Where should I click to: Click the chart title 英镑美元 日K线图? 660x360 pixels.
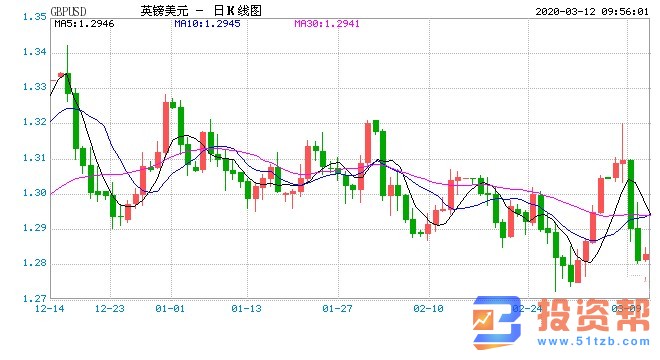coord(201,11)
